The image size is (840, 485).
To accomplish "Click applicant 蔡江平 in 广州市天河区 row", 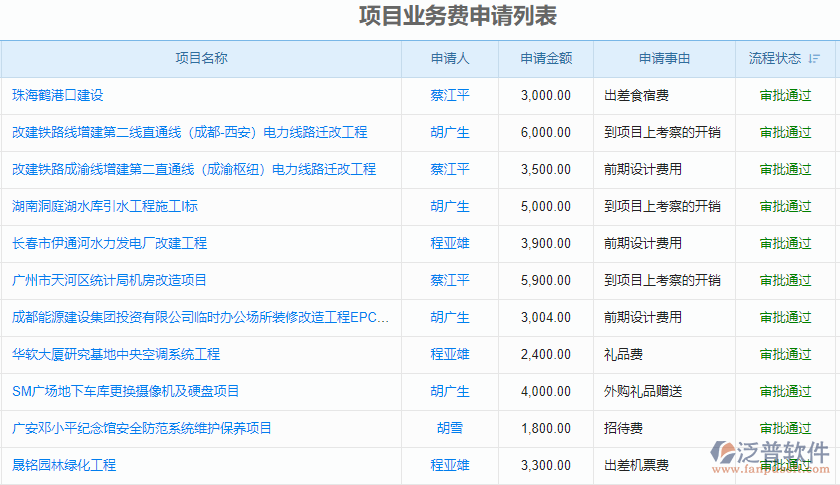I will click(450, 280).
